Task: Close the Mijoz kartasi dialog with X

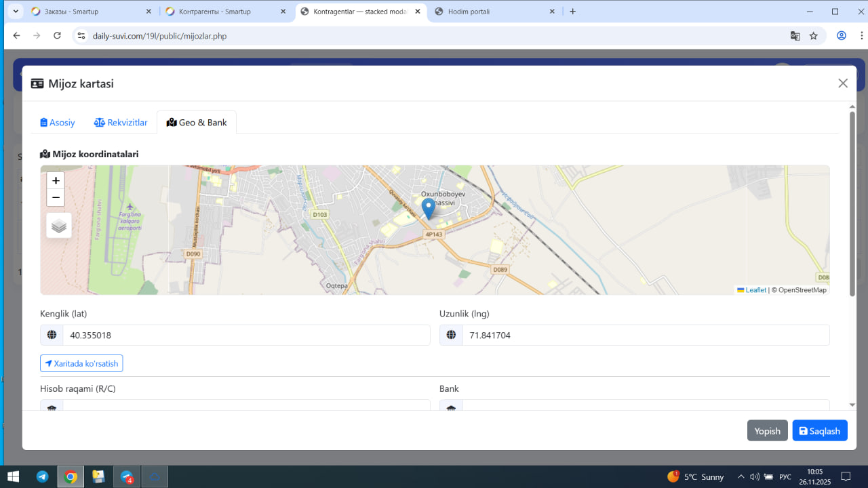Action: [843, 83]
